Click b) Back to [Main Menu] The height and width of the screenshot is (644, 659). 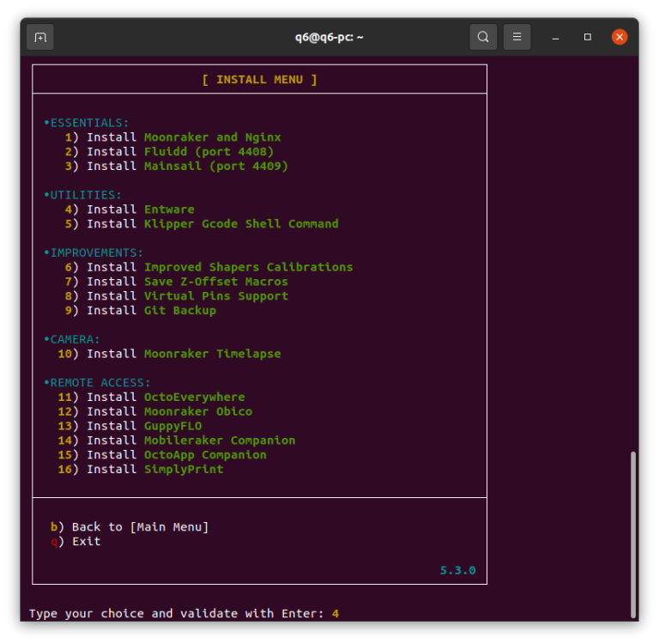pos(130,527)
